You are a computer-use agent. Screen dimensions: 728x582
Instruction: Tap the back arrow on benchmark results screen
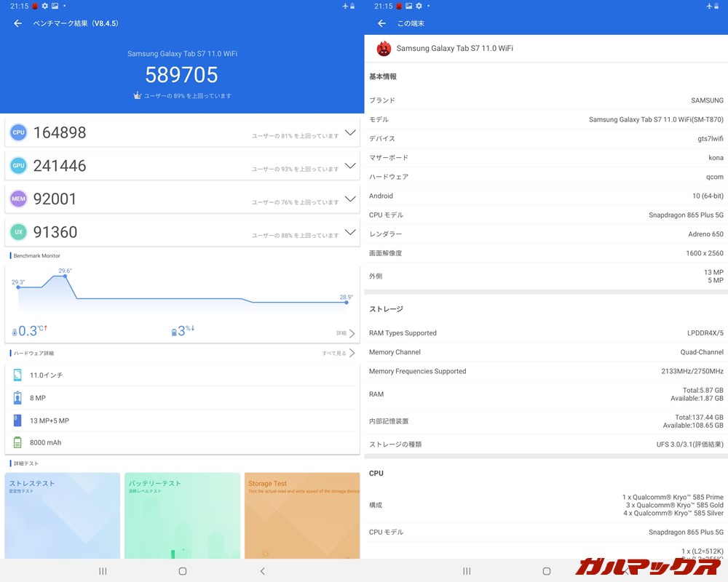click(x=17, y=23)
